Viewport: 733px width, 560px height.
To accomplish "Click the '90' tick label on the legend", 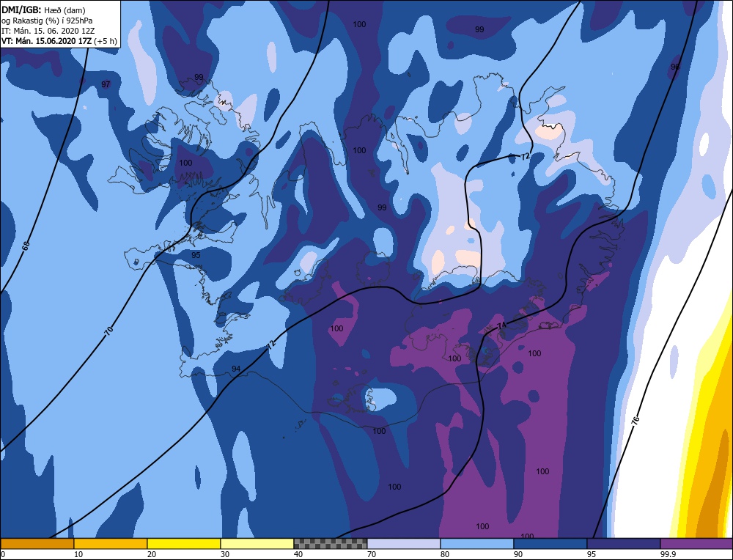I will [x=518, y=554].
